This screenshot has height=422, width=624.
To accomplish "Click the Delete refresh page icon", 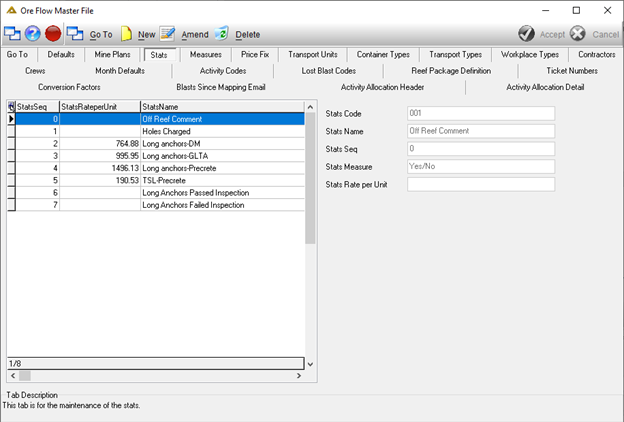I will [x=222, y=34].
